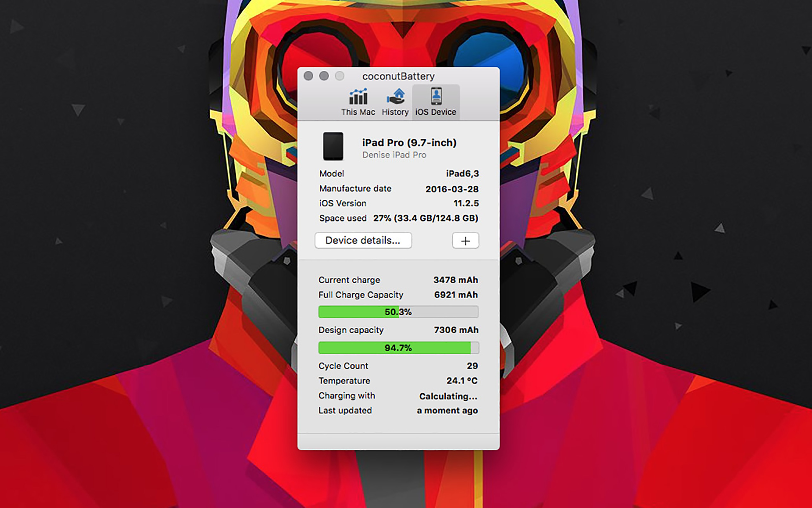Viewport: 812px width, 508px height.
Task: Switch to the History tab
Action: coord(395,102)
